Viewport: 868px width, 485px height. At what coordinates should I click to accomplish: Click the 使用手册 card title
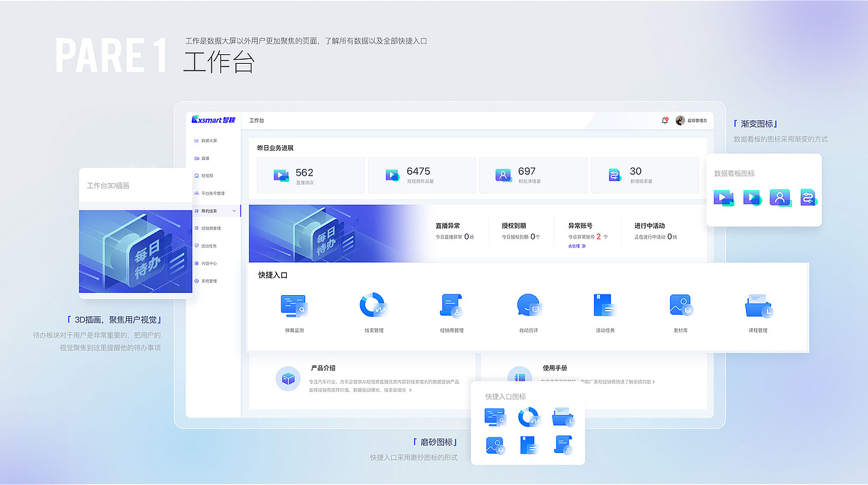click(x=555, y=368)
